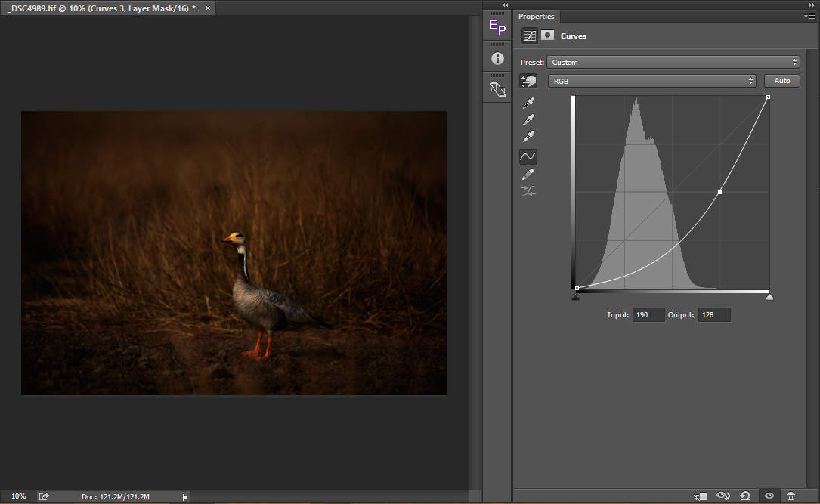This screenshot has height=504, width=820.
Task: Select the pencil draw-curve tool
Action: pyautogui.click(x=528, y=175)
